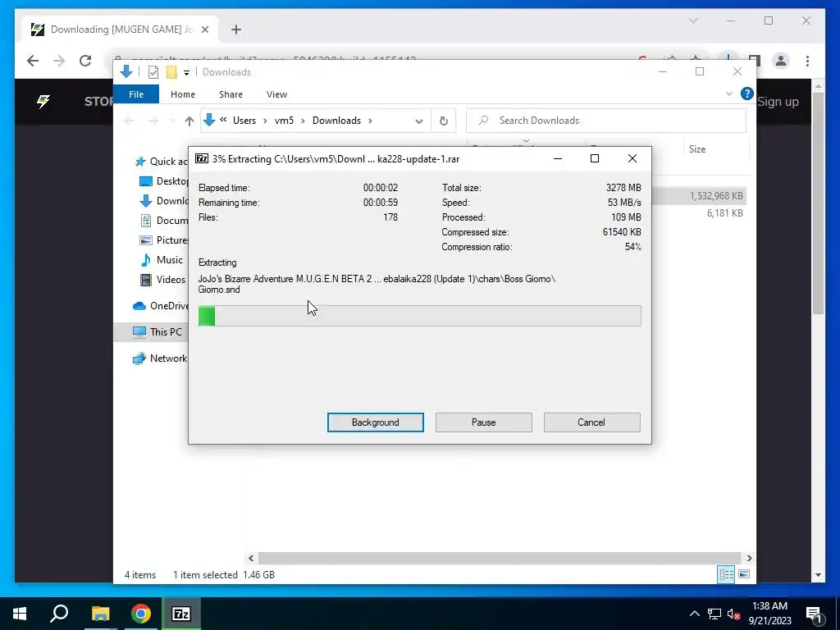The width and height of the screenshot is (840, 630).
Task: Close the Chrome downloading tab
Action: (x=204, y=30)
